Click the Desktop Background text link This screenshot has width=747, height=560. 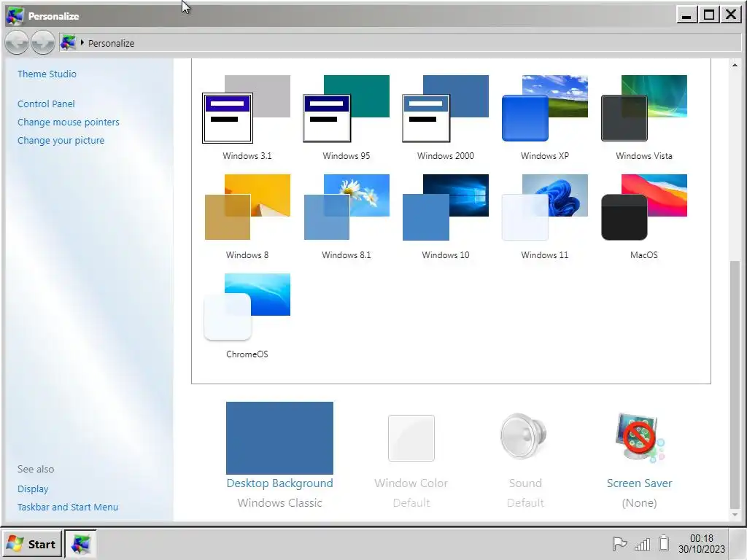point(279,483)
